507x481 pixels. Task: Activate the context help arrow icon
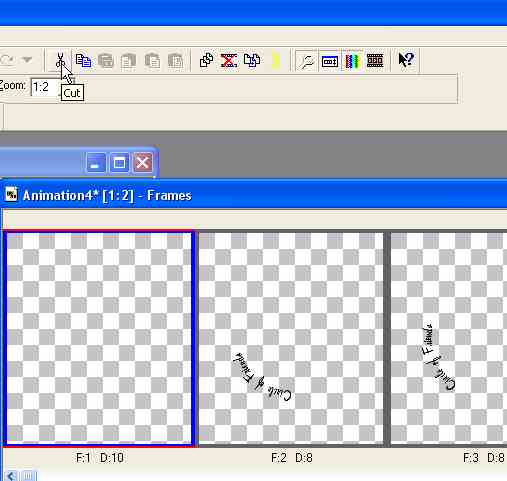click(x=406, y=60)
